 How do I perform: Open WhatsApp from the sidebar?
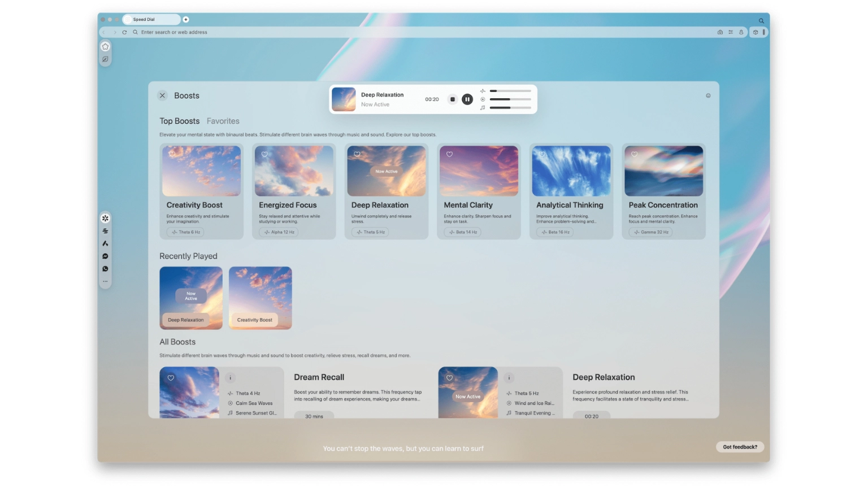pyautogui.click(x=105, y=269)
